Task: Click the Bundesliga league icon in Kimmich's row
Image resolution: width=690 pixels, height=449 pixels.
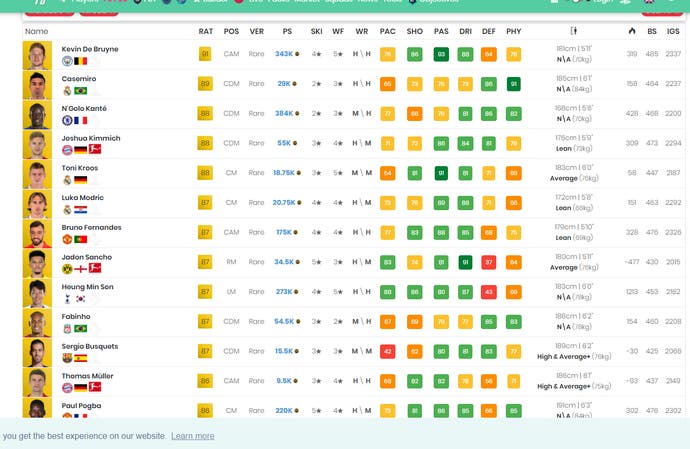Action: point(95,149)
